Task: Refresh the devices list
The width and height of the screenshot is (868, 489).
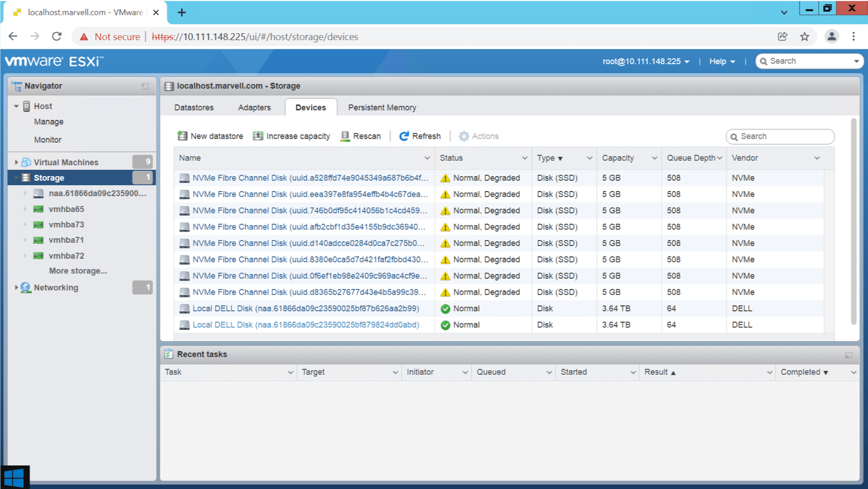Action: coord(420,136)
